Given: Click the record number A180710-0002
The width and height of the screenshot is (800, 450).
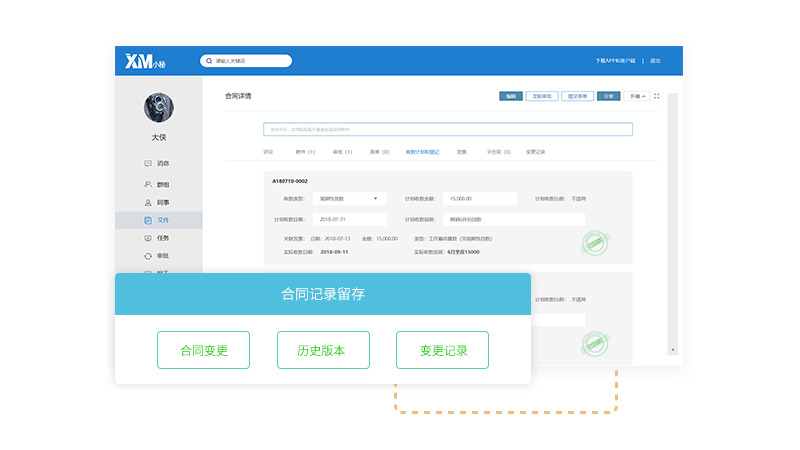Looking at the screenshot, I should pos(290,181).
